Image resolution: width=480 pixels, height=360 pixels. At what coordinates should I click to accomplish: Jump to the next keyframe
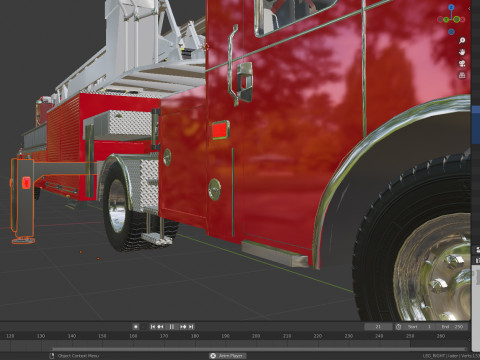pos(183,327)
